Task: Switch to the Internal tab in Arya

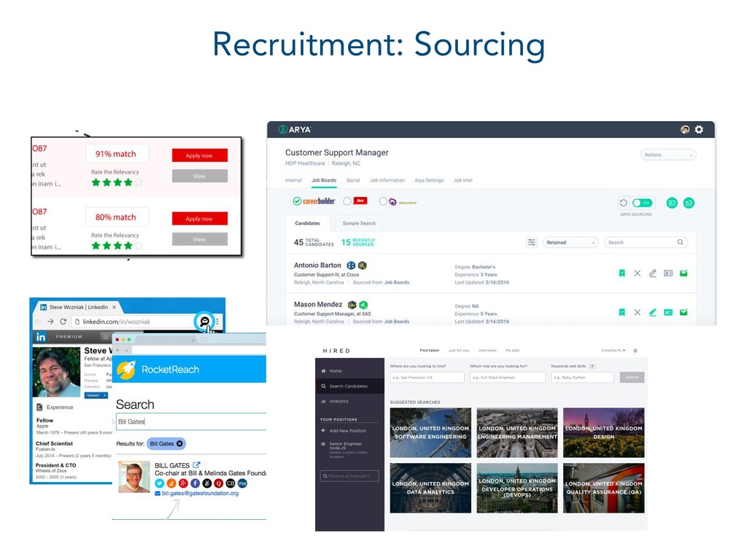Action: click(293, 181)
